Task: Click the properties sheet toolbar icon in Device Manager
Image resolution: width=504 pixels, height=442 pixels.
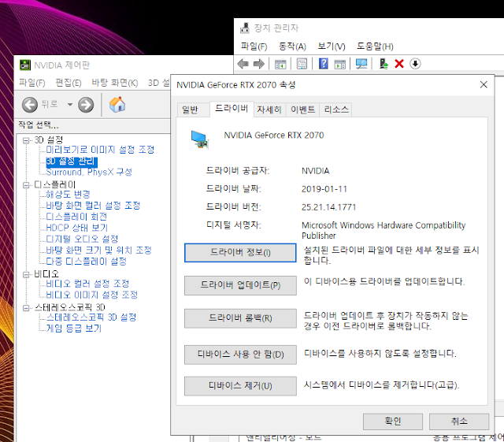Action: (302, 64)
